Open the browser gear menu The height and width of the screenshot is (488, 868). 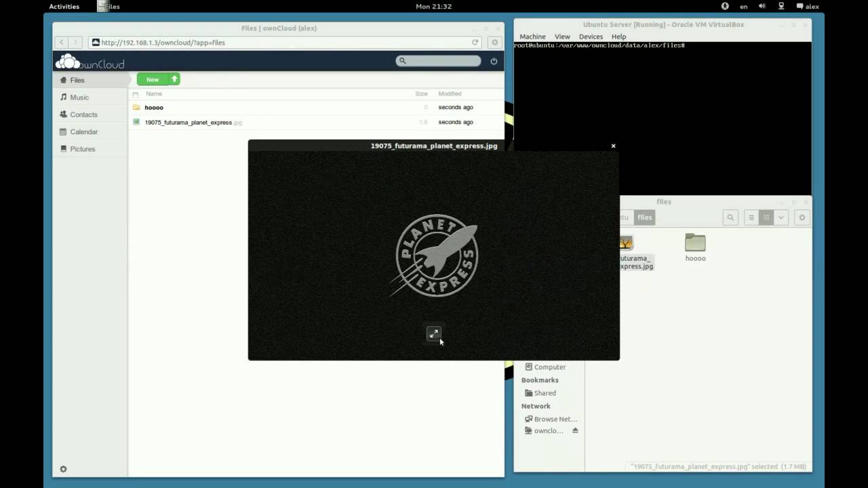click(495, 42)
